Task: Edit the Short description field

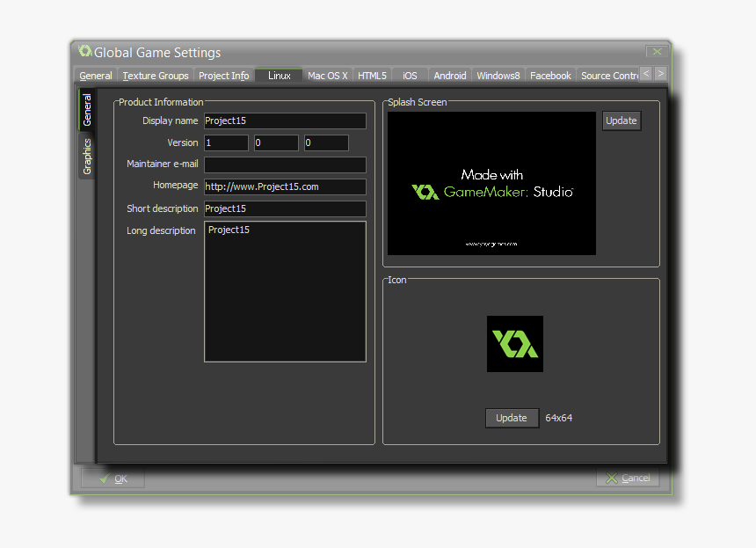Action: tap(285, 208)
